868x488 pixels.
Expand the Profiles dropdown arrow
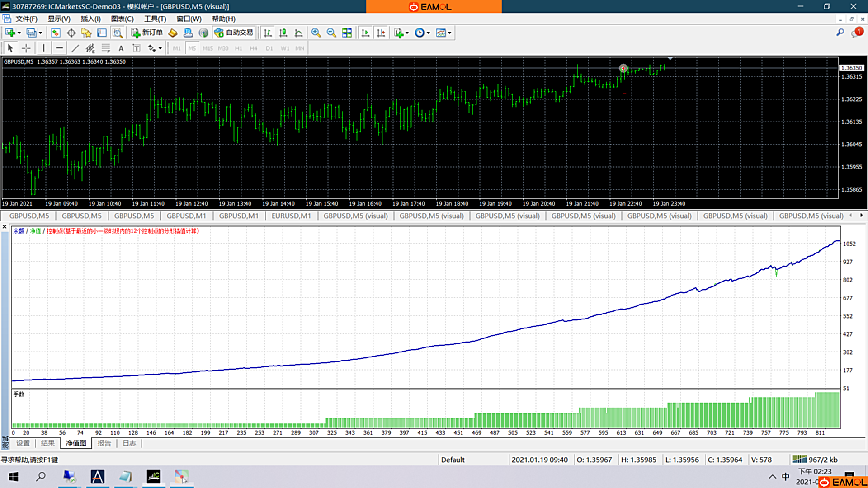pos(41,33)
